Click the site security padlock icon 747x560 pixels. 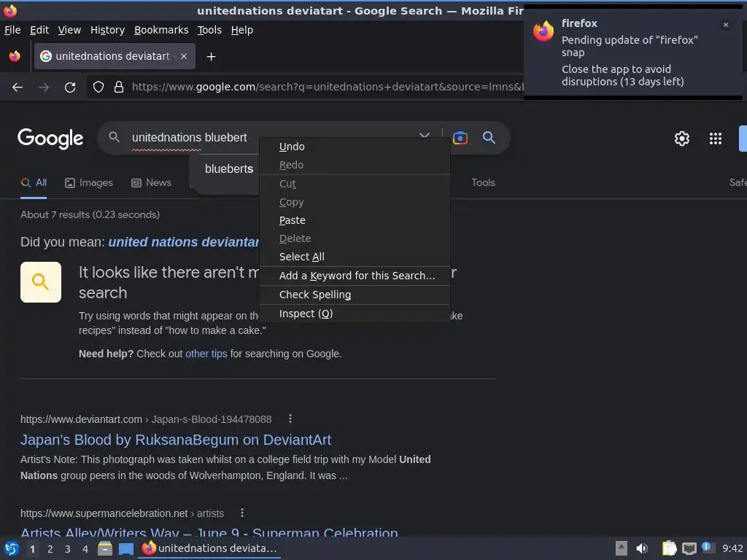[119, 87]
